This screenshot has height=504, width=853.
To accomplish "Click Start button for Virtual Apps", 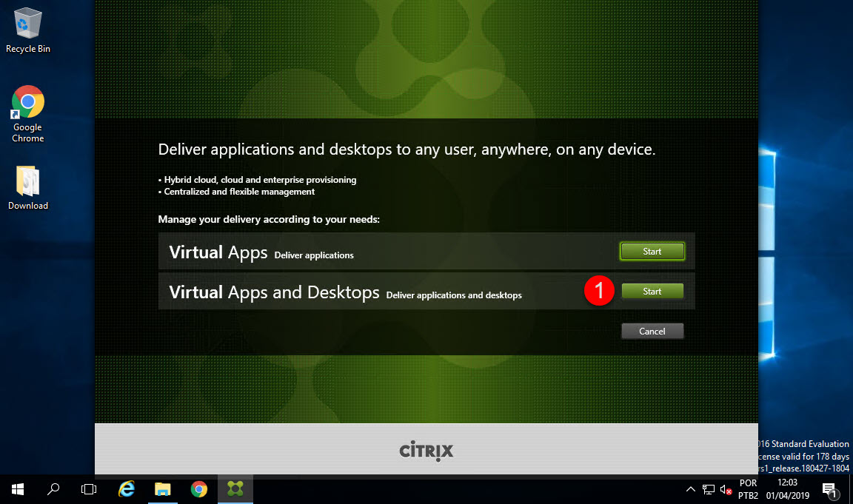I will tap(652, 252).
